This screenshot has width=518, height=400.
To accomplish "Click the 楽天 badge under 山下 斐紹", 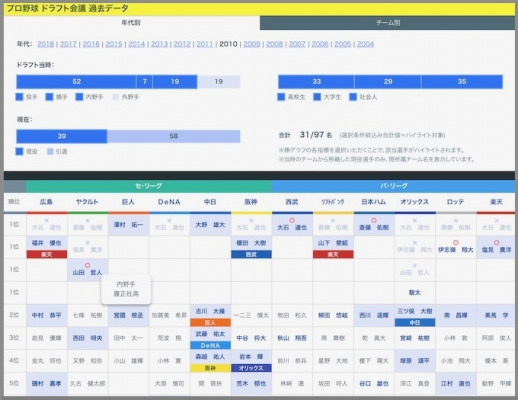I will 333,255.
